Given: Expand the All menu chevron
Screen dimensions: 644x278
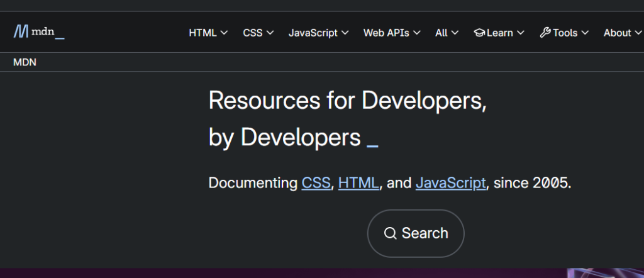Looking at the screenshot, I should 454,33.
